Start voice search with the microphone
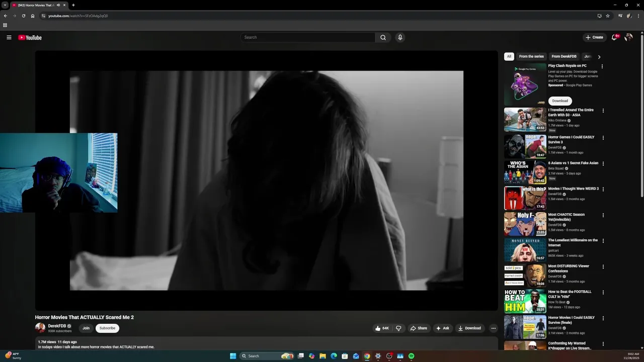The height and width of the screenshot is (362, 644). [x=400, y=37]
